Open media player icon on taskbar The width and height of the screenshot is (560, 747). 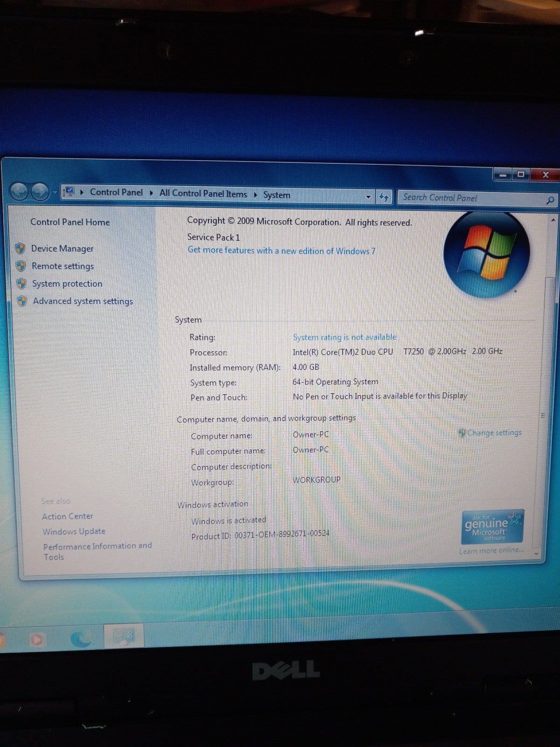click(37, 639)
